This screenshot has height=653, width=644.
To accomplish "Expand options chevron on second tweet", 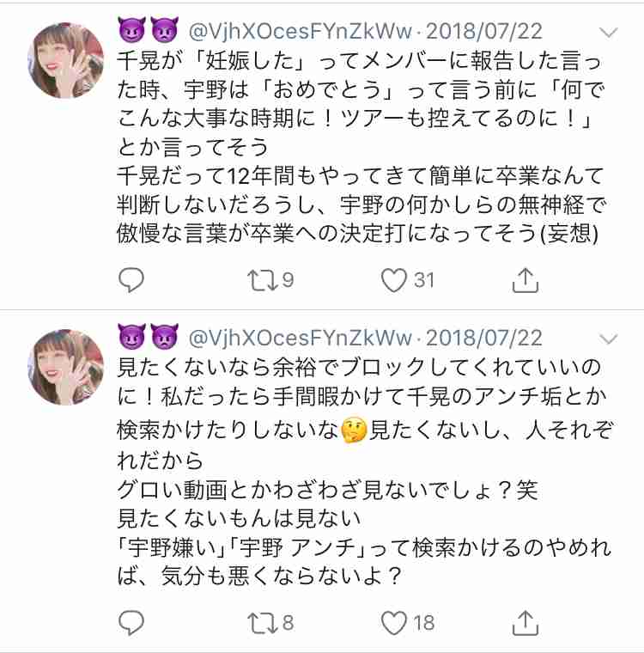I will click(x=608, y=339).
